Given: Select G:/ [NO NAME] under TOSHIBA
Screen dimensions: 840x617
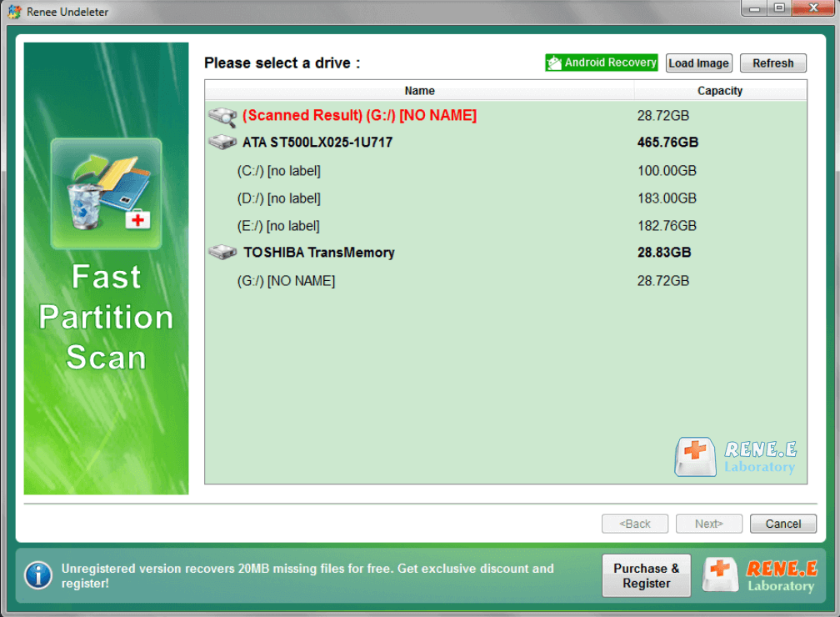Looking at the screenshot, I should (x=286, y=281).
